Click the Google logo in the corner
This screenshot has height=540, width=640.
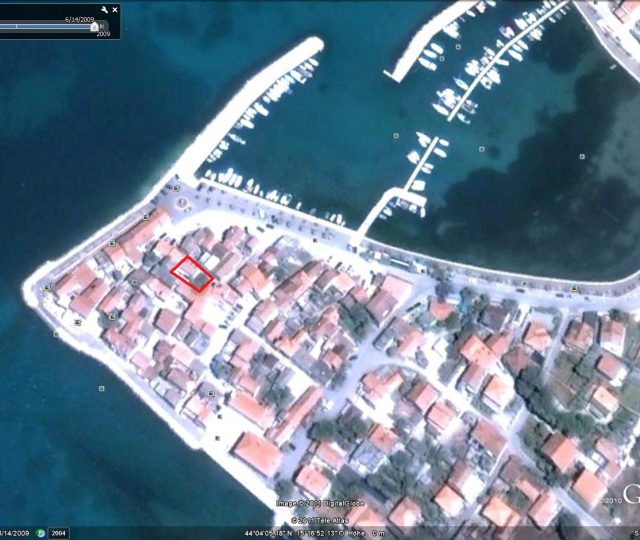(631, 492)
